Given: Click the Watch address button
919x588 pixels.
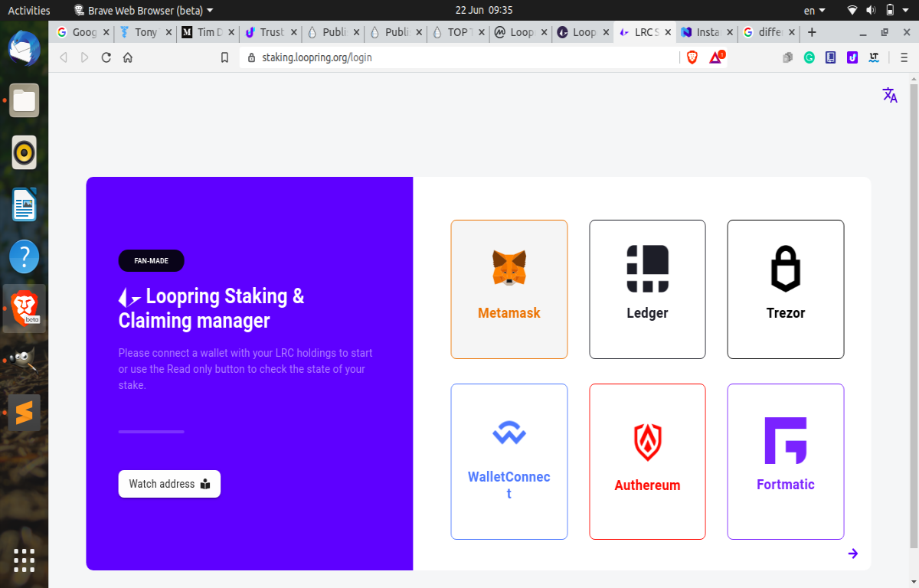Looking at the screenshot, I should [x=169, y=484].
